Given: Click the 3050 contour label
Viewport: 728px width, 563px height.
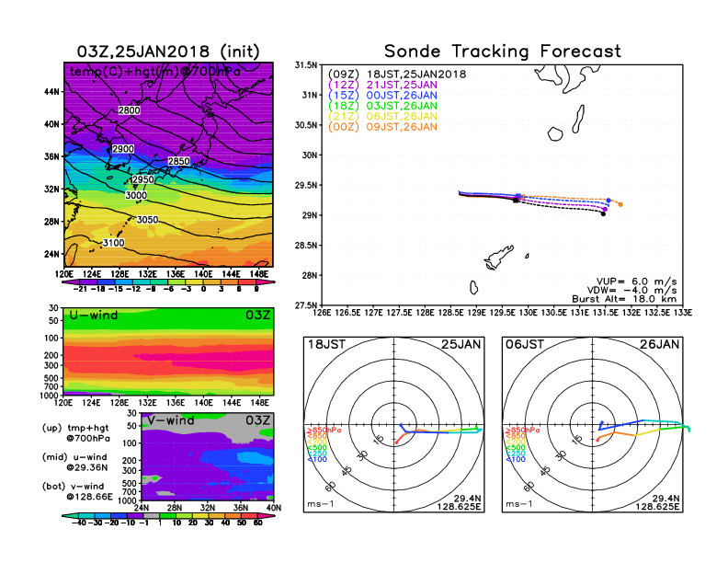Looking at the screenshot, I should point(146,219).
